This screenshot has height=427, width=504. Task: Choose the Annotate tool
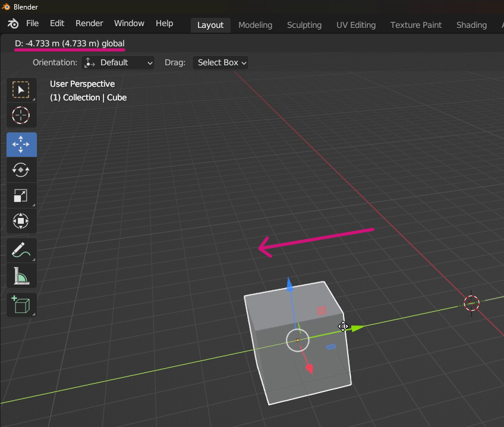coord(21,250)
